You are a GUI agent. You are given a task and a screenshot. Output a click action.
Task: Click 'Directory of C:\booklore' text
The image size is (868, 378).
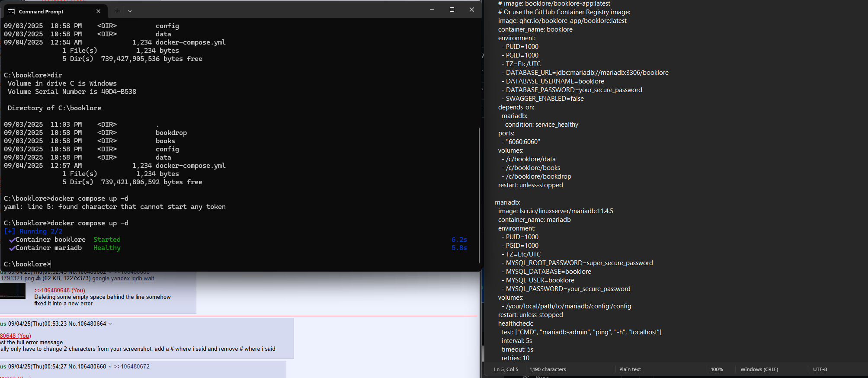[x=54, y=108]
